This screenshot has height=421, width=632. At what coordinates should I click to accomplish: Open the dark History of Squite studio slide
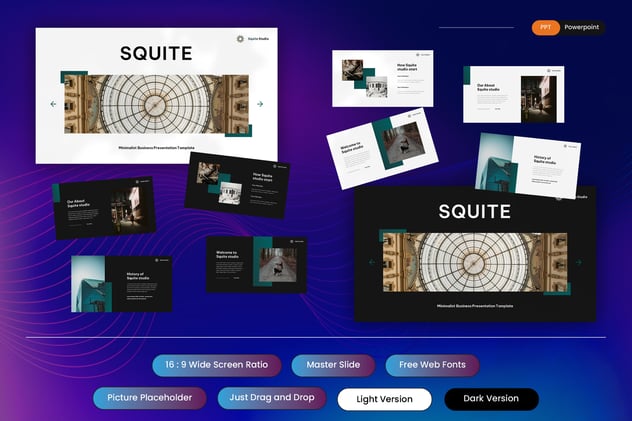point(122,284)
